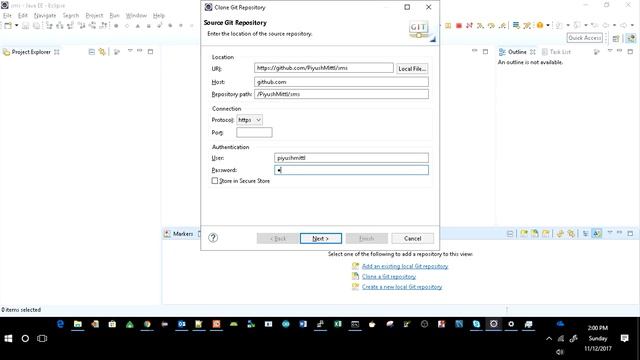The image size is (640, 360).
Task: Click the New wizard icon in Eclipse toolbar
Action: [x=8, y=26]
